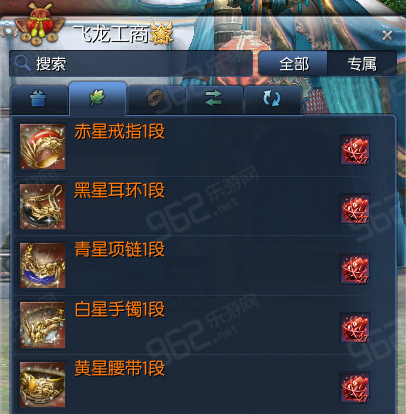Select the 全部 filter button
Screen dimensions: 406x414
point(293,64)
